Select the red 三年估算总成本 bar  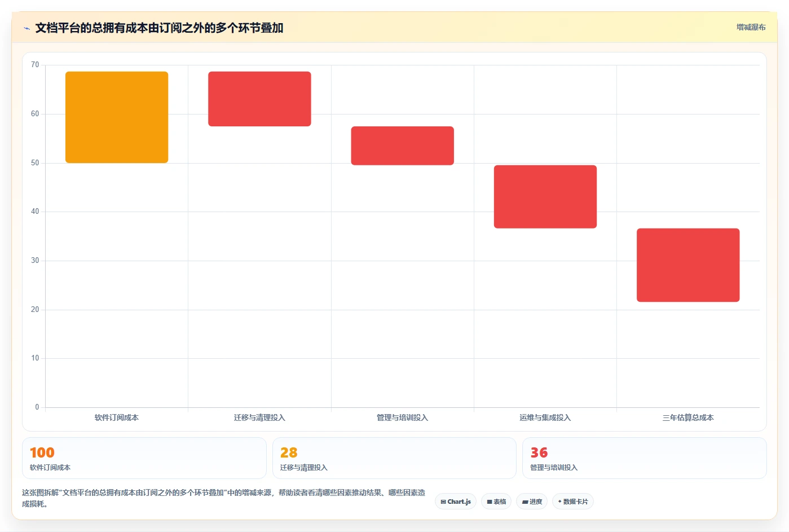coord(688,265)
